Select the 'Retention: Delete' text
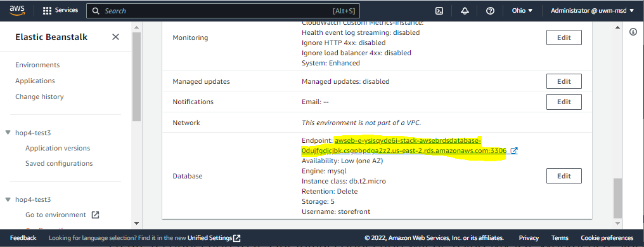This screenshot has width=644, height=247. [330, 191]
